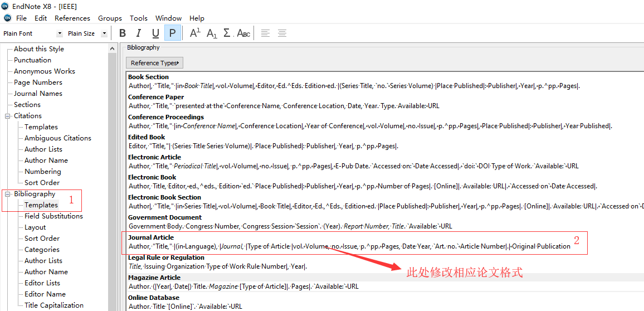Toggle Plain text P button

point(173,33)
